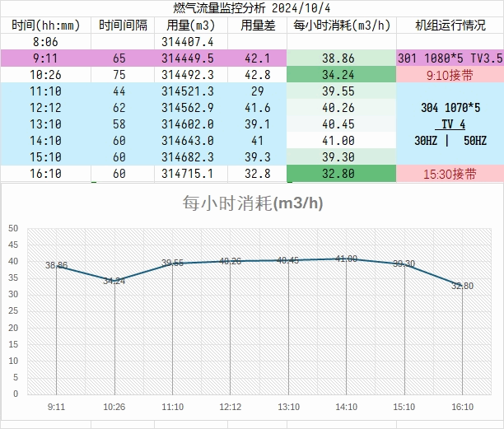The width and height of the screenshot is (504, 429).
Task: Click the 16:10 label on the chart x-axis
Action: tap(462, 407)
